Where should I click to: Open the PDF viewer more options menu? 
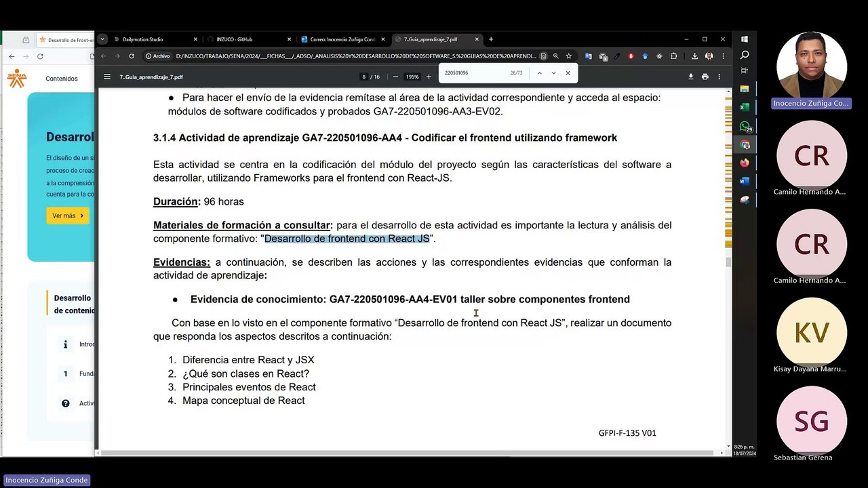(719, 77)
